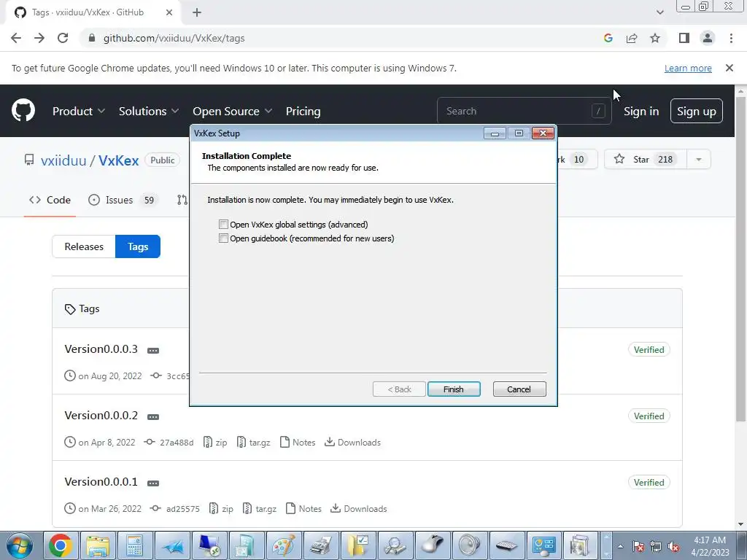Click Finish in VxKex Setup
The height and width of the screenshot is (560, 747).
point(454,389)
